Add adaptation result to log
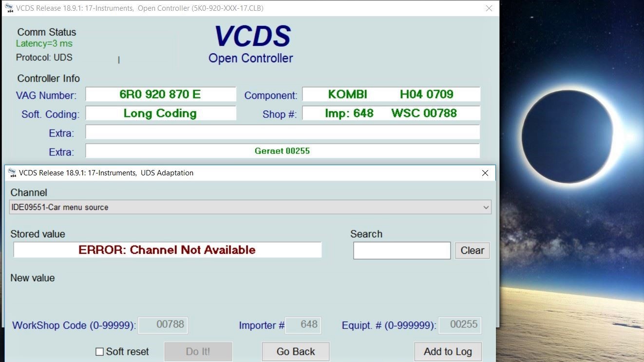The image size is (644, 362). [x=448, y=352]
